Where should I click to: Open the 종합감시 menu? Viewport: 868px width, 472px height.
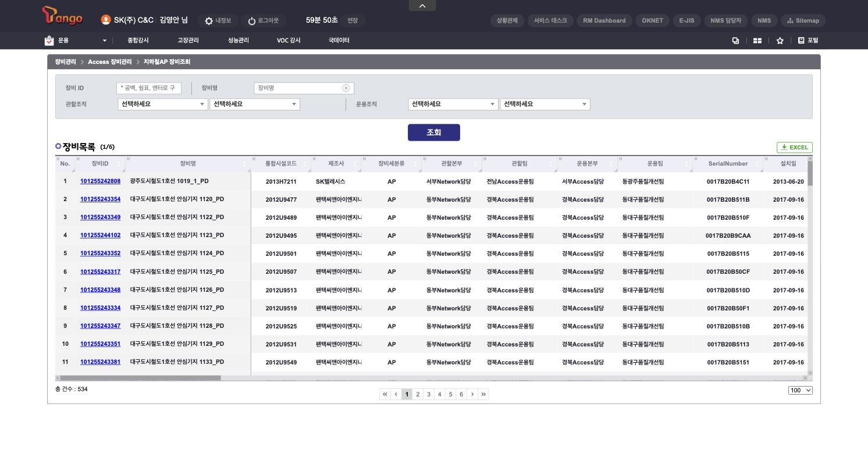[x=138, y=41]
